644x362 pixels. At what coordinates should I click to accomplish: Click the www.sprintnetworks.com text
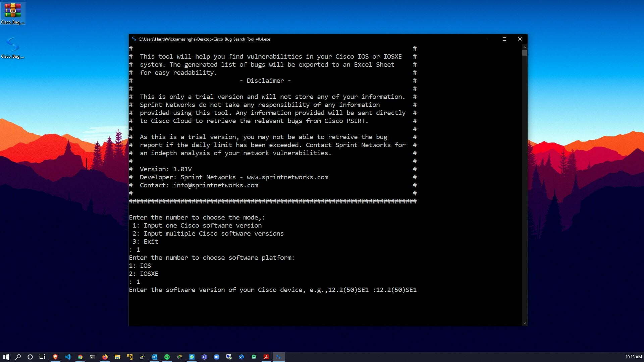pos(287,177)
